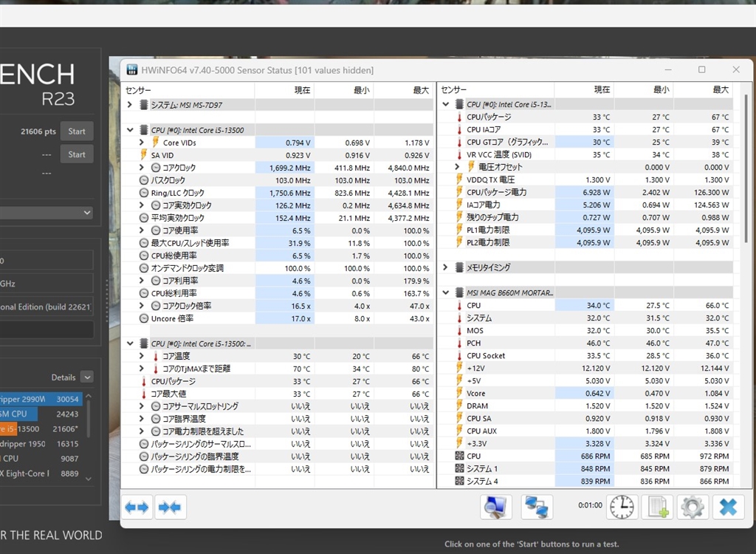The width and height of the screenshot is (756, 554).
Task: Click the left panel 最大 column header
Action: click(403, 90)
